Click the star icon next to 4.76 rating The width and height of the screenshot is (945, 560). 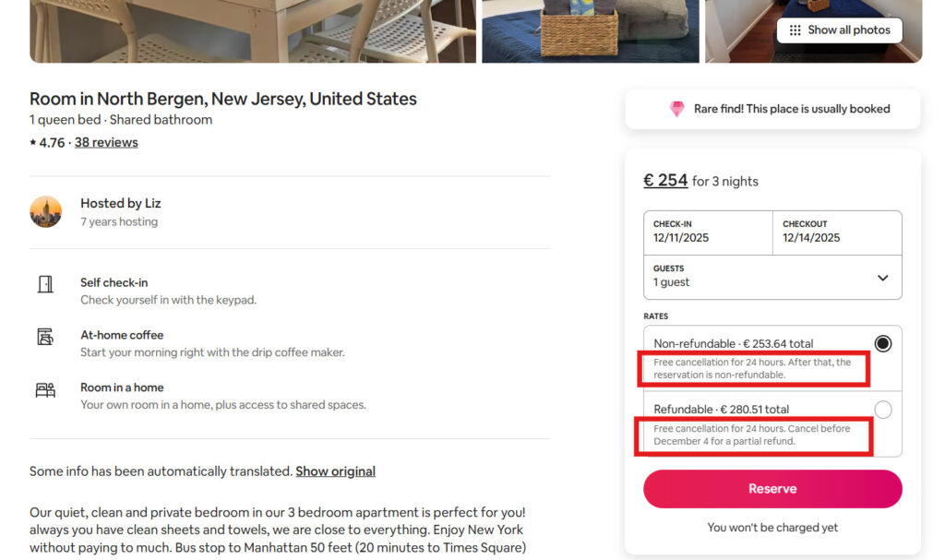[31, 141]
